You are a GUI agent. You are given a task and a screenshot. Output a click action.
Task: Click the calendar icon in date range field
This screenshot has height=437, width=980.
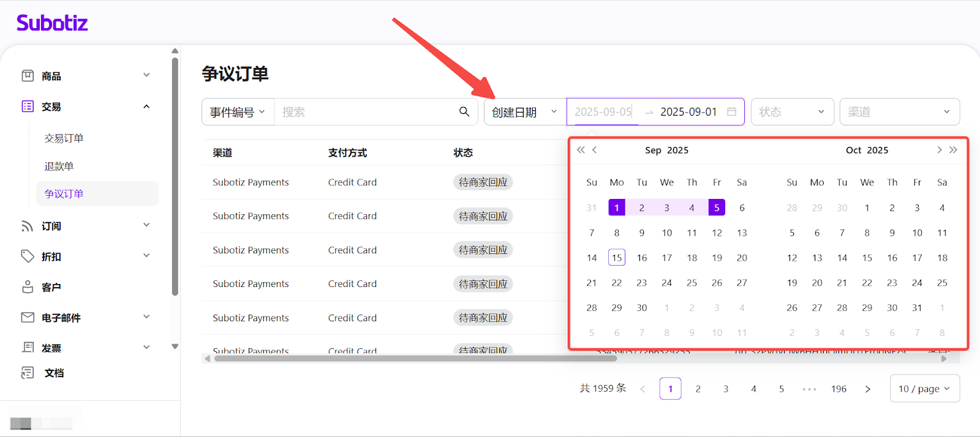click(731, 111)
